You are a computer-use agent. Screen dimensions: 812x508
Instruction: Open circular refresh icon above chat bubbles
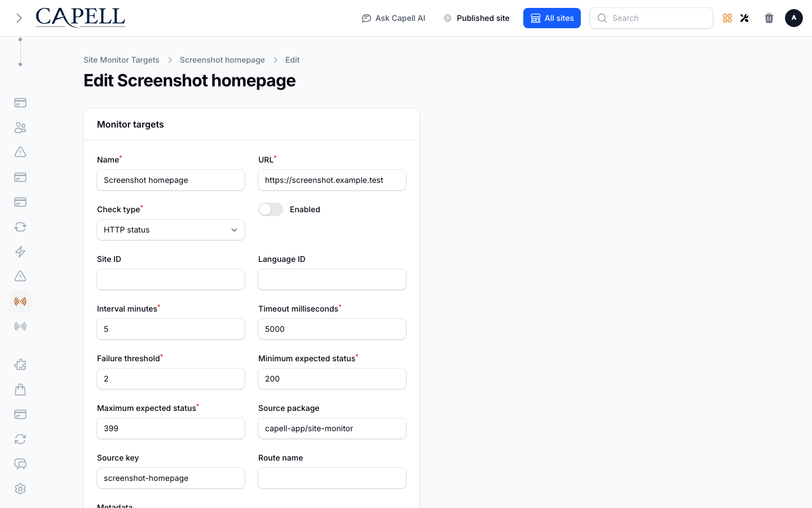click(x=20, y=439)
